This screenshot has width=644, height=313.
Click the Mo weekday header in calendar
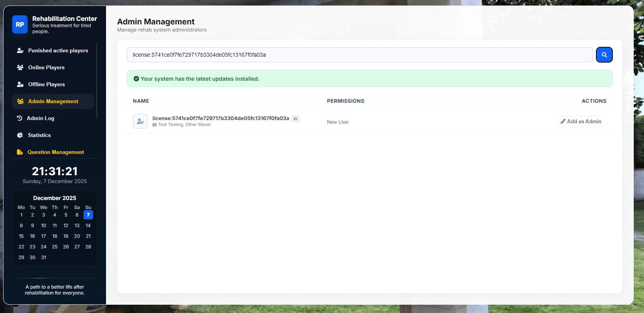click(x=21, y=207)
